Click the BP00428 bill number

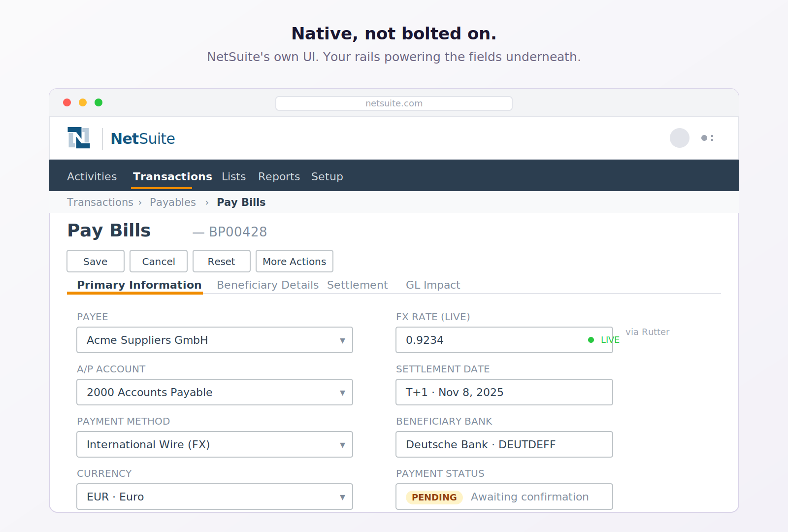(x=238, y=232)
